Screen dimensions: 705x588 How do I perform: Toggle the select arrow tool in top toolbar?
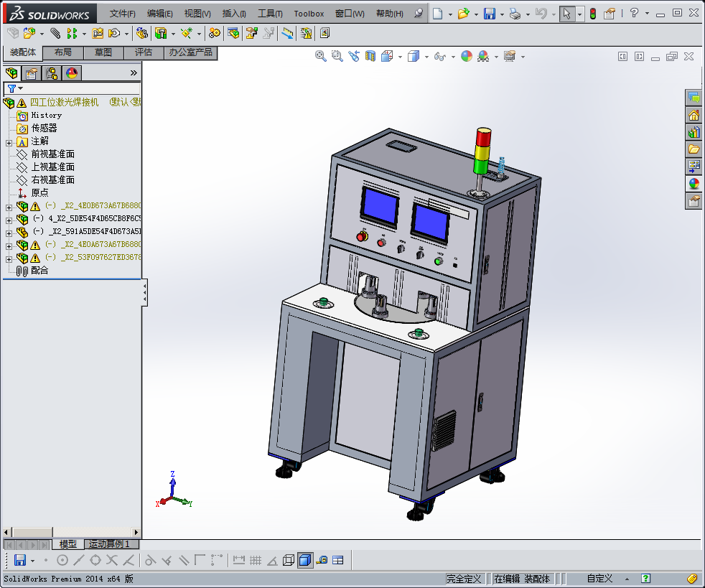pyautogui.click(x=567, y=14)
